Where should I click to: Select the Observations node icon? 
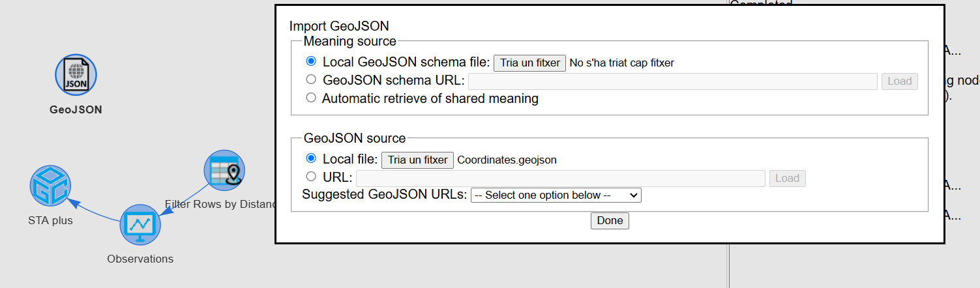(x=140, y=224)
